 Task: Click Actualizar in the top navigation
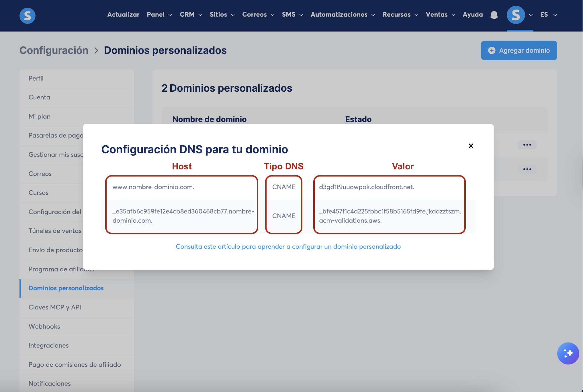pyautogui.click(x=123, y=15)
